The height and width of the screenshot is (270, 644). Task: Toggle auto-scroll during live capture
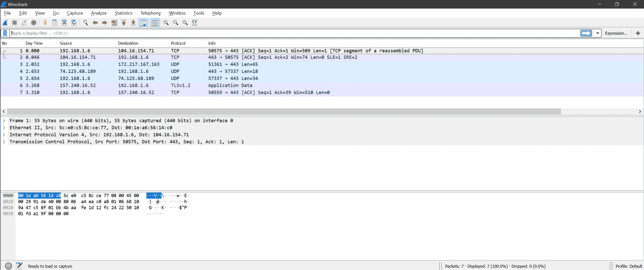point(143,23)
